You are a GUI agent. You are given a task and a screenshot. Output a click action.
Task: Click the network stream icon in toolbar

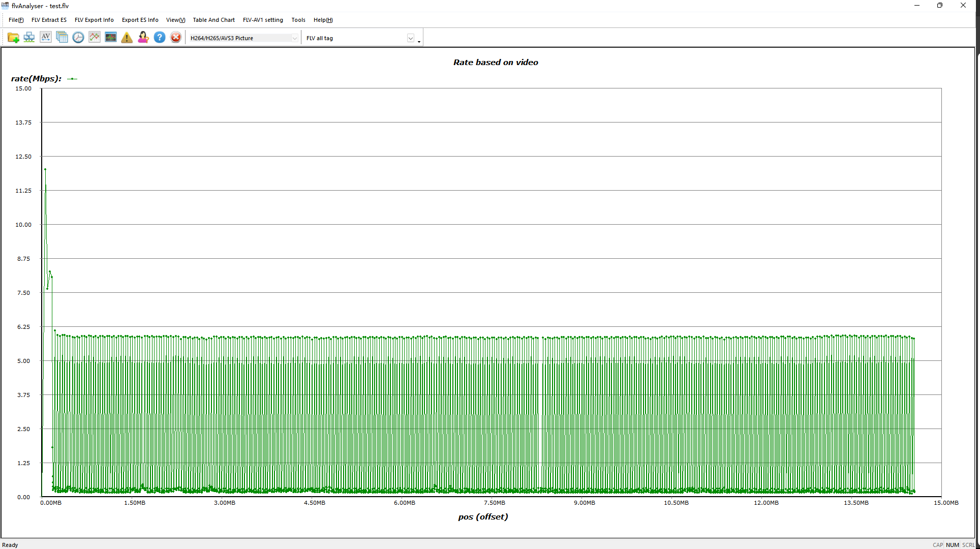[29, 38]
